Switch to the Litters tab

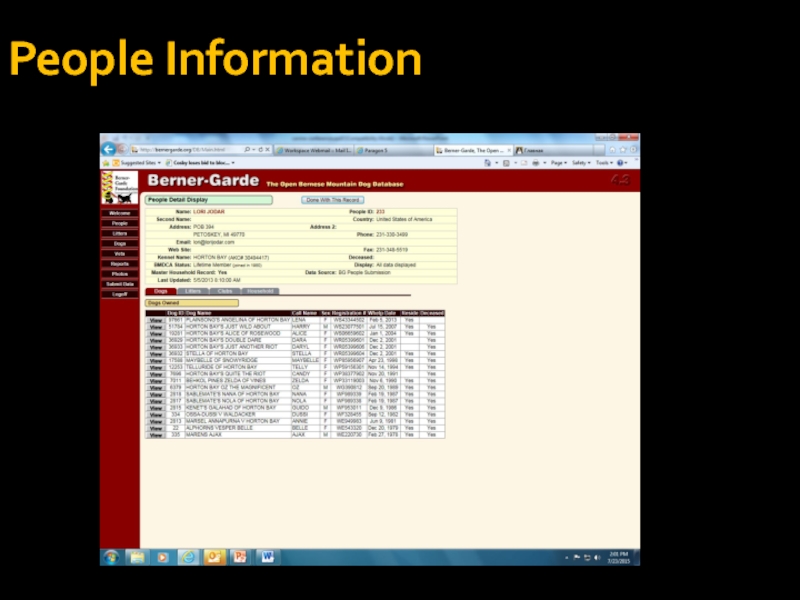click(192, 291)
